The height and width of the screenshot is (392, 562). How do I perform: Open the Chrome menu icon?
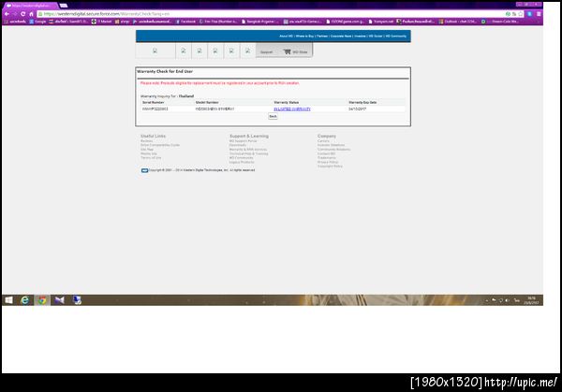point(539,14)
